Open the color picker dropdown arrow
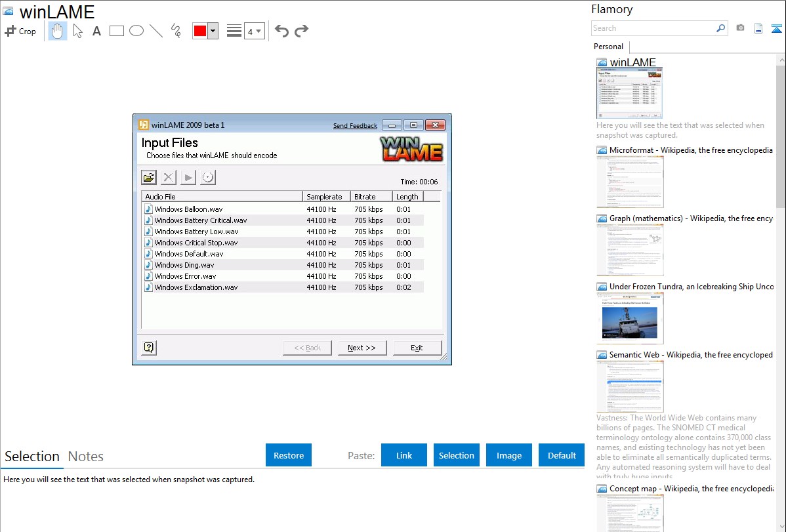 213,31
